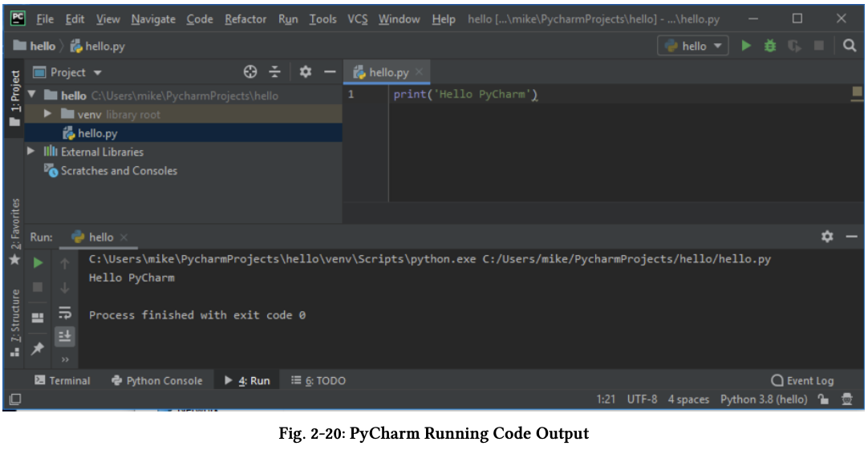Start debugging with the bug icon
The image size is (868, 454).
click(770, 46)
